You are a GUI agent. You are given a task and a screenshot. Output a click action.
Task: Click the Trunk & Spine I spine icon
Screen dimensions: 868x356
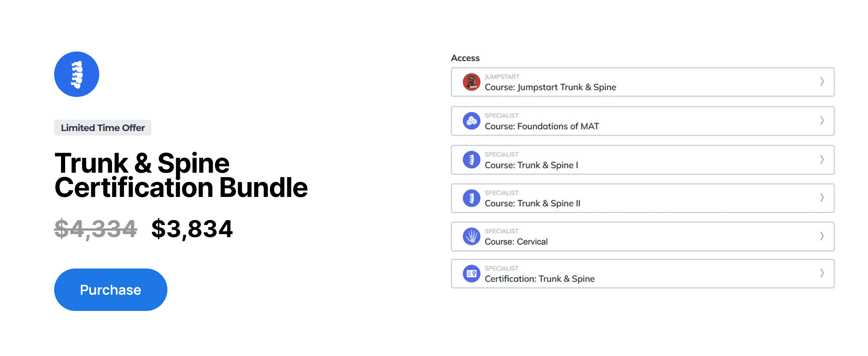point(471,160)
